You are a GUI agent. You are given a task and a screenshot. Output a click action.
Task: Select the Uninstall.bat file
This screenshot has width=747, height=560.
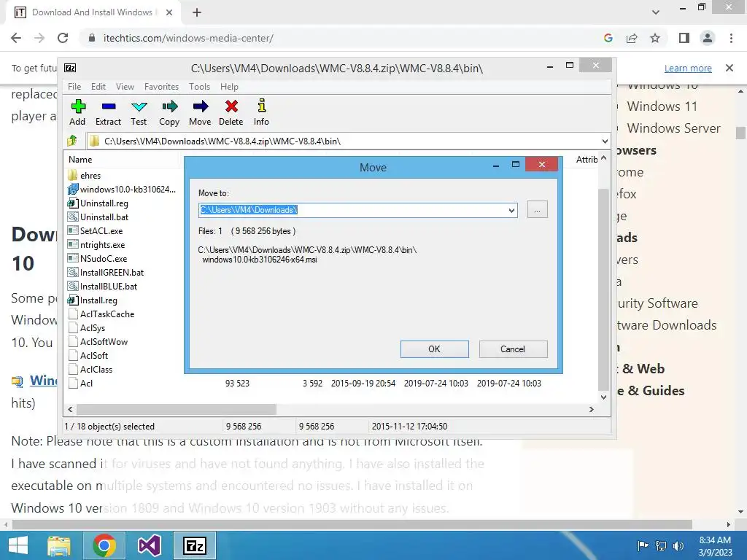(x=98, y=217)
